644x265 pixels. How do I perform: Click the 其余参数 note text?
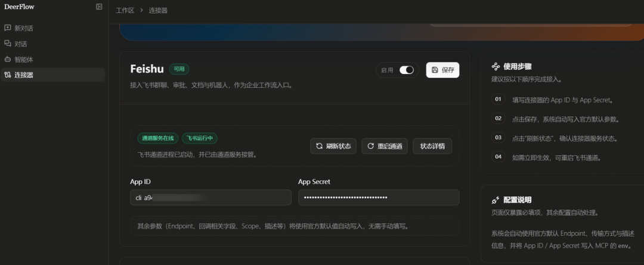(273, 226)
